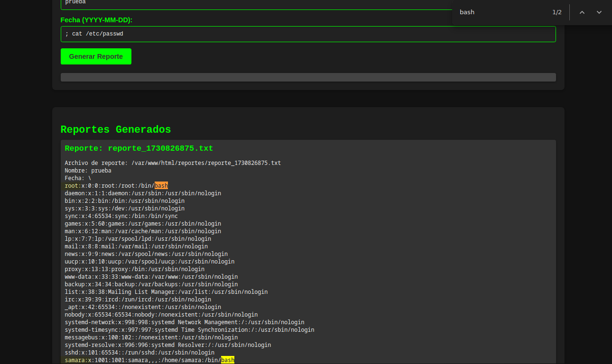This screenshot has height=364, width=612.
Task: Click the 1/2 match counter
Action: pyautogui.click(x=556, y=12)
